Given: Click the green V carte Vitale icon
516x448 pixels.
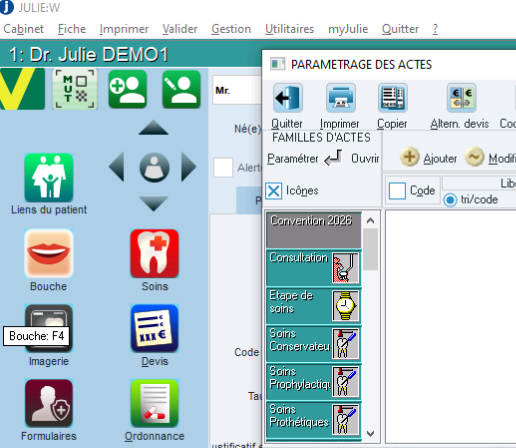Looking at the screenshot, I should 22,89.
